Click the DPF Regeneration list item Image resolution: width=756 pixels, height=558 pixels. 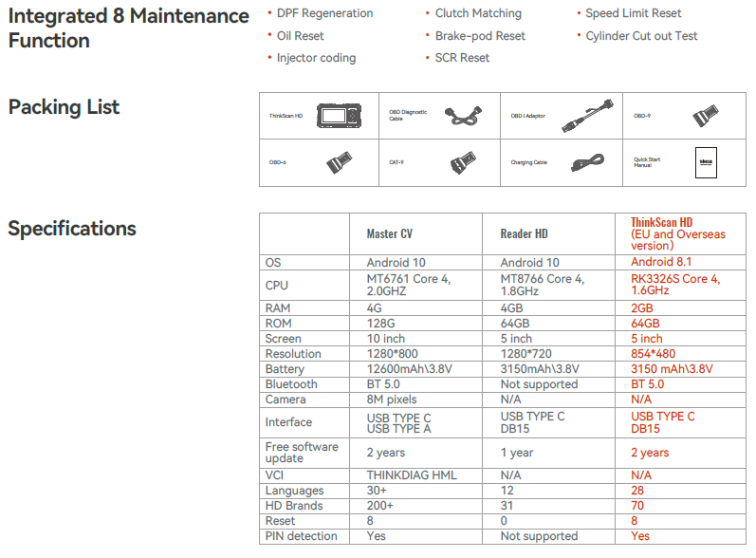coord(324,13)
